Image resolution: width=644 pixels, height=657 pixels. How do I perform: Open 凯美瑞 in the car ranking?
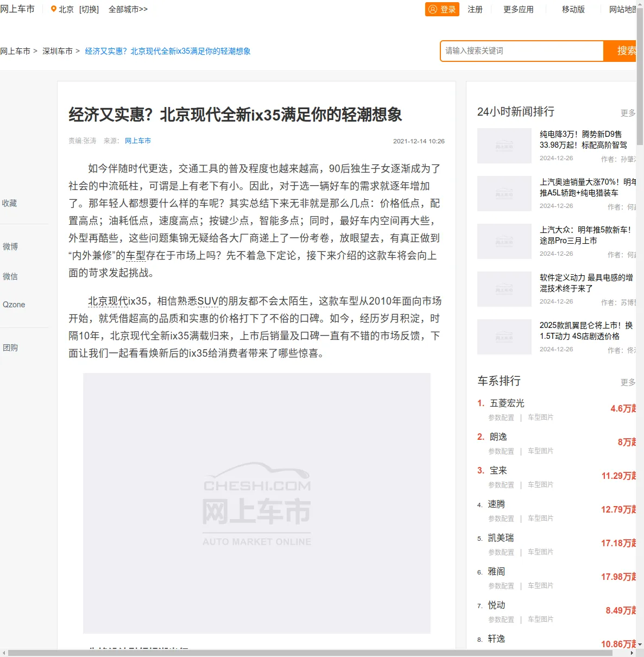click(501, 538)
